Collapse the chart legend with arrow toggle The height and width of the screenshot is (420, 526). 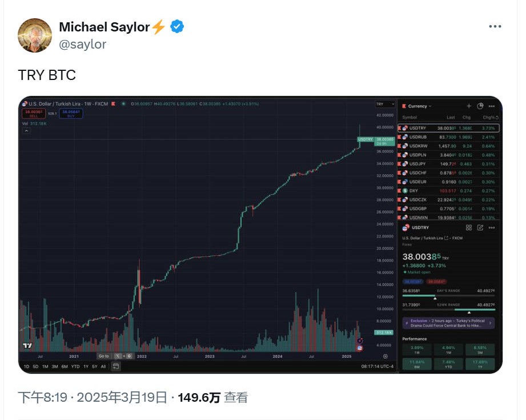26,131
